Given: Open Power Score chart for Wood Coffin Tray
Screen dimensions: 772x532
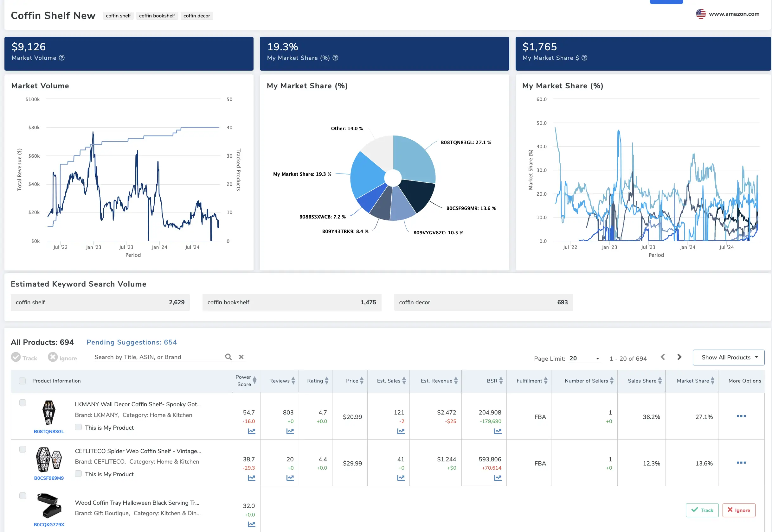Looking at the screenshot, I should point(252,525).
